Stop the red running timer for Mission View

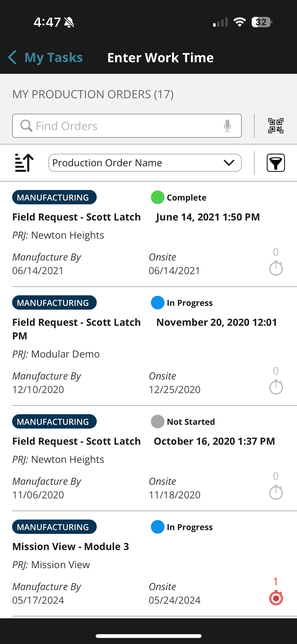coord(276,598)
